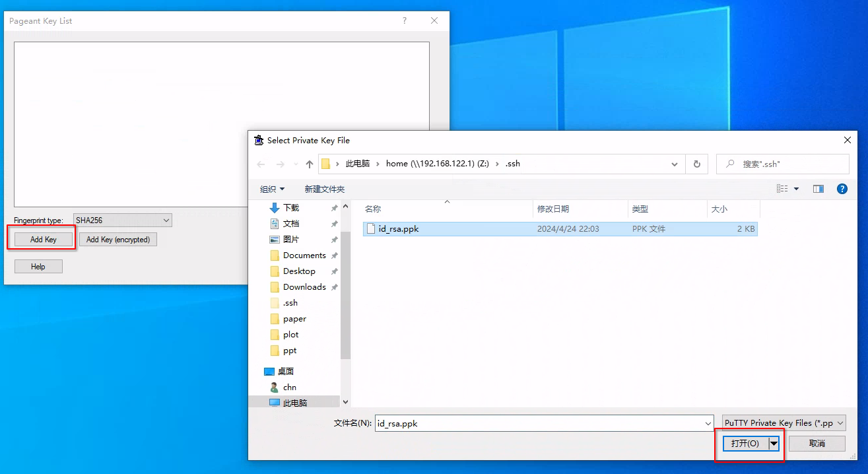
Task: Select the id_rsa.ppk file icon
Action: 371,229
